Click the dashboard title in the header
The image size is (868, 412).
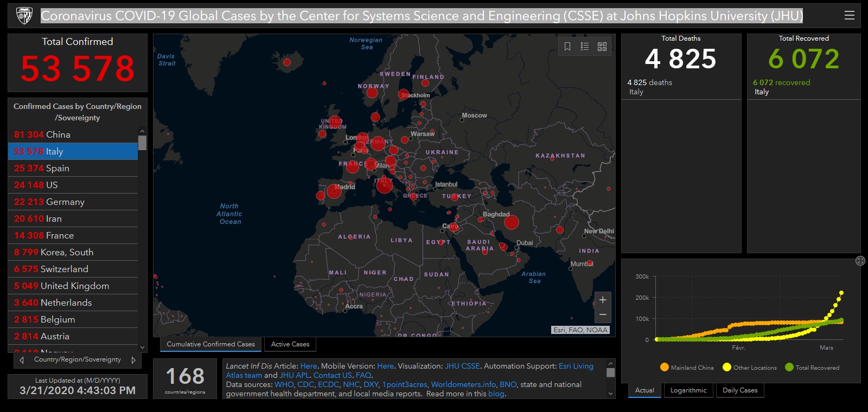422,16
